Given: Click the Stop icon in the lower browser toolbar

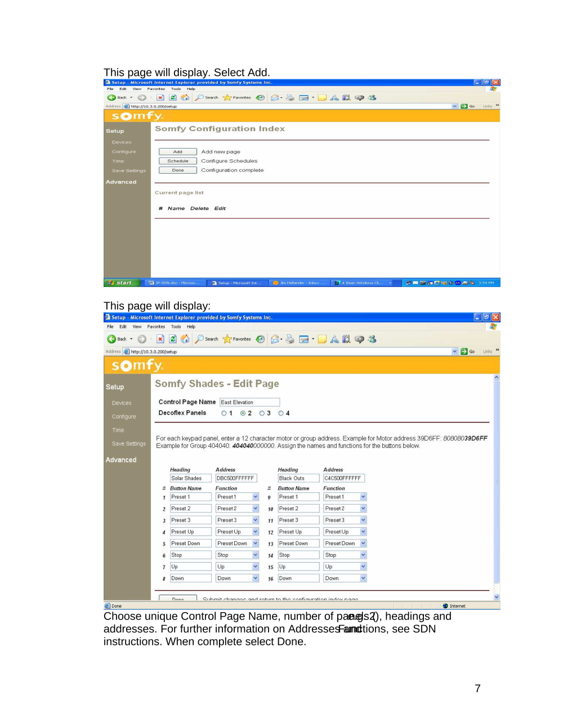Looking at the screenshot, I should (160, 339).
